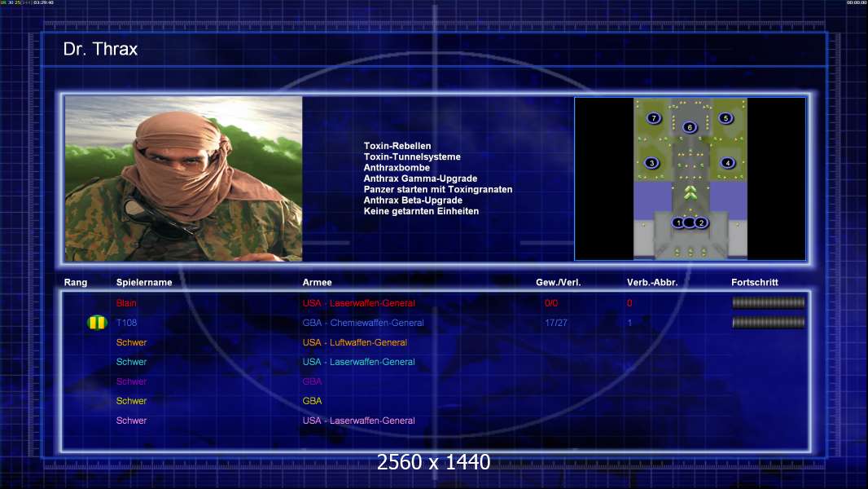Click Anthraxbombe in the ability list
This screenshot has width=868, height=489.
397,167
